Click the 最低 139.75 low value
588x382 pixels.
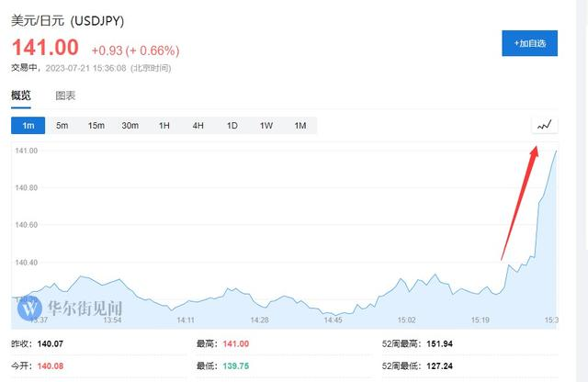(x=236, y=365)
